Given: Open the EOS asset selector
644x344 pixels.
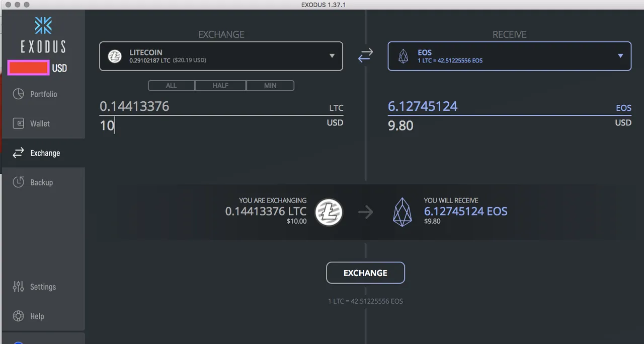Looking at the screenshot, I should point(509,56).
